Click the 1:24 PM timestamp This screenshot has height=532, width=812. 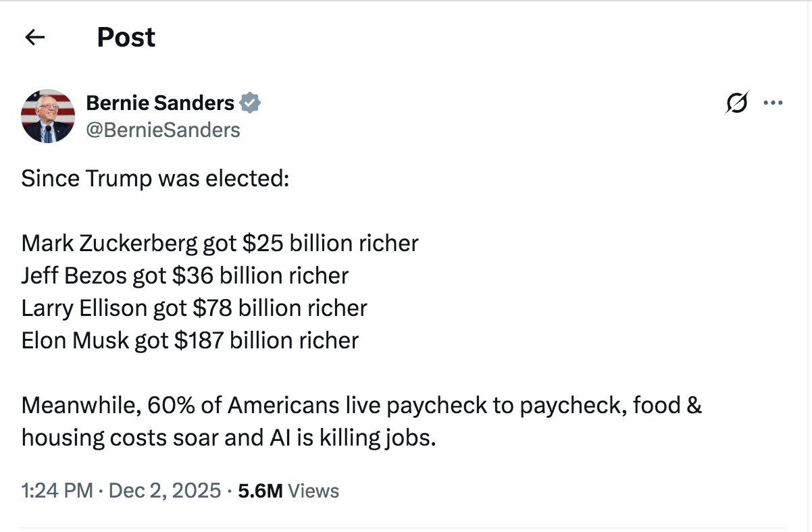pos(57,491)
